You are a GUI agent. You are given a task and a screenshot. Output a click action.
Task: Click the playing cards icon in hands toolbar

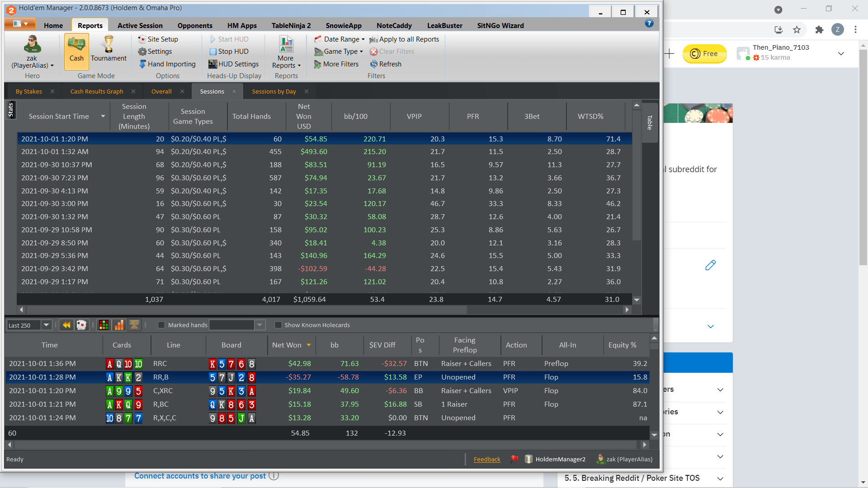coord(81,325)
